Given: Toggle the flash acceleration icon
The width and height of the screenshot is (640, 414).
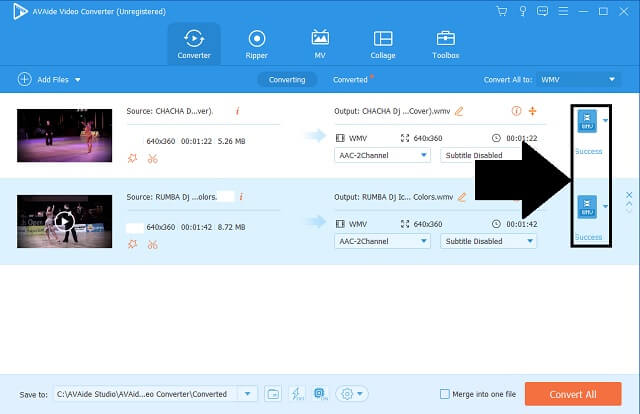Looking at the screenshot, I should 296,394.
